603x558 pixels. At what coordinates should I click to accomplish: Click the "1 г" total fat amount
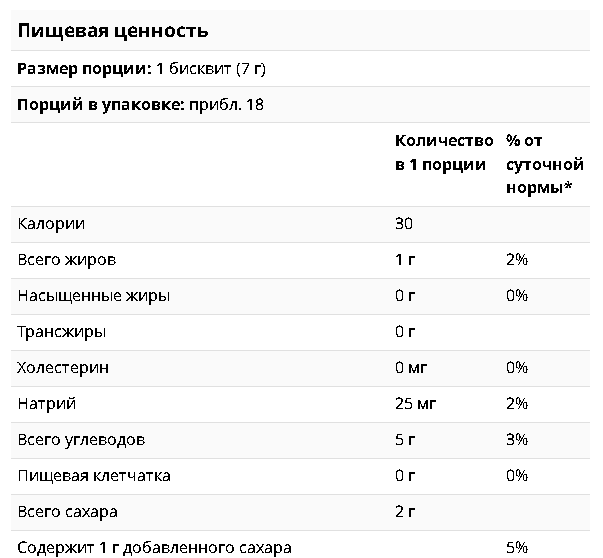405,260
